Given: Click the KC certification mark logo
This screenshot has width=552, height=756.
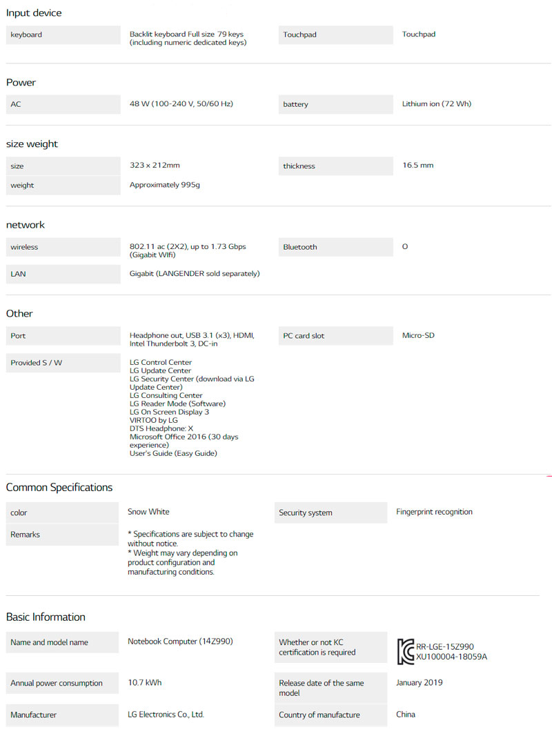Looking at the screenshot, I should click(x=406, y=651).
